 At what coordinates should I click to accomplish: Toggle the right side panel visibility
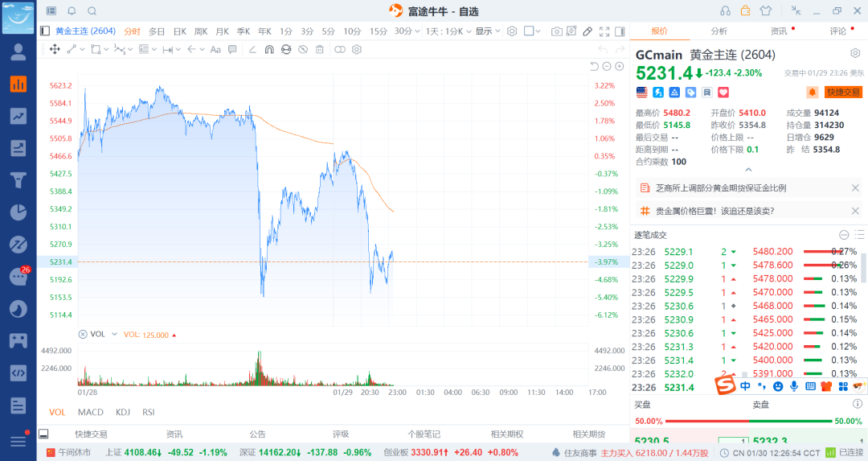click(x=620, y=31)
